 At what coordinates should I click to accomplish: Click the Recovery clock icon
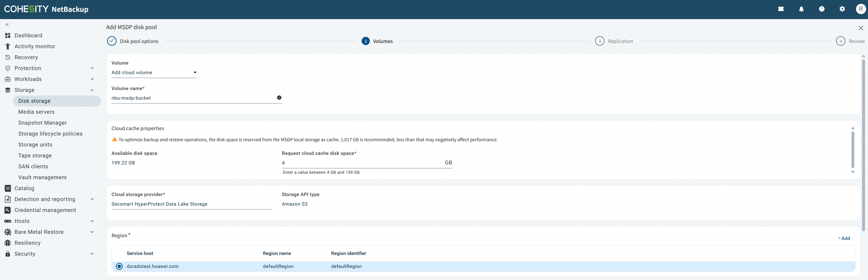pyautogui.click(x=8, y=57)
